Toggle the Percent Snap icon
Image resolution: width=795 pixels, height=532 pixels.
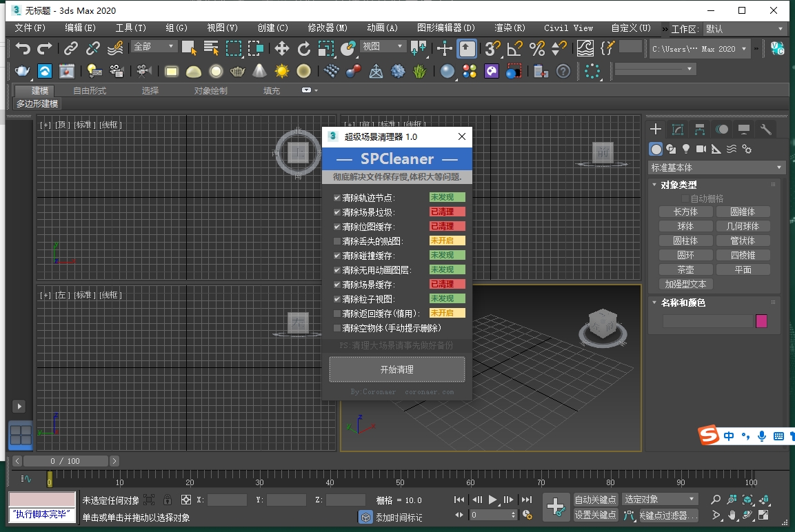537,48
